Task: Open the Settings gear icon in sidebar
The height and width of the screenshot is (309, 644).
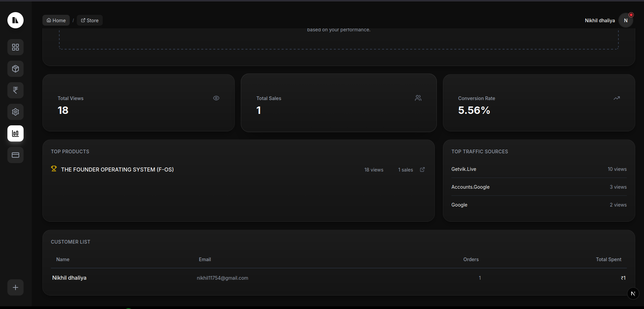Action: (15, 112)
